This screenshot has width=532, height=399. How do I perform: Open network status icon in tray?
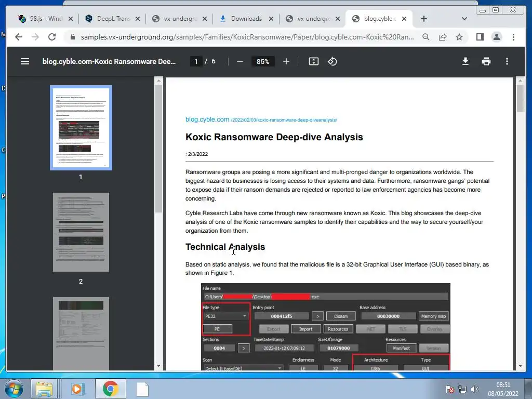click(462, 389)
